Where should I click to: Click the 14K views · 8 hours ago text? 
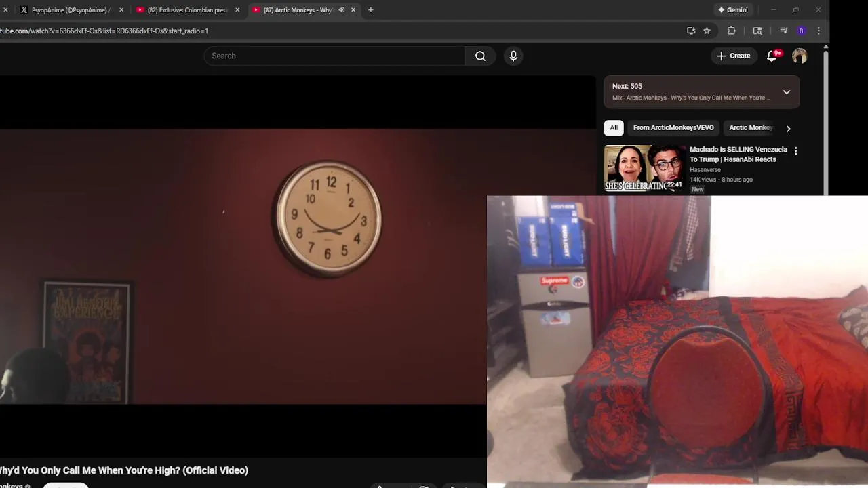[x=721, y=180]
